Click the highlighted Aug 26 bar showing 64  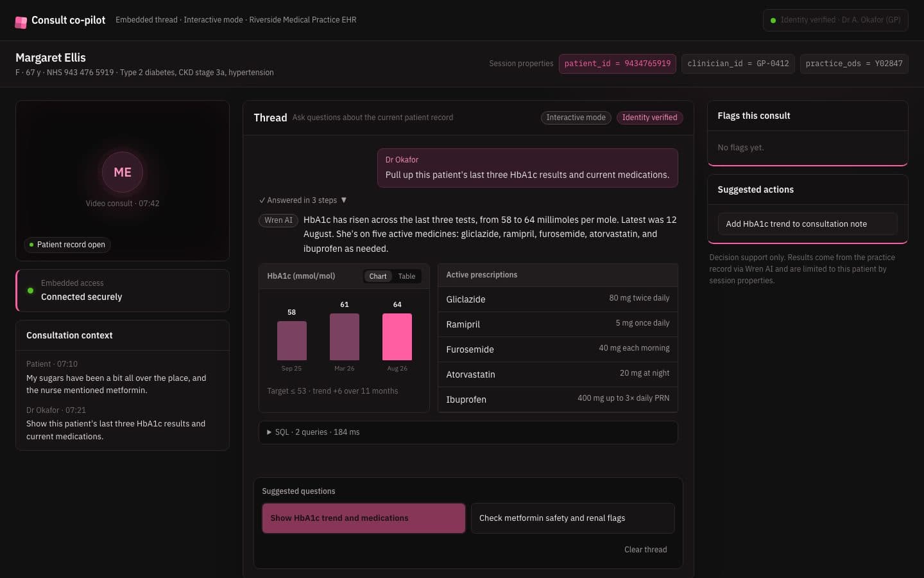397,337
